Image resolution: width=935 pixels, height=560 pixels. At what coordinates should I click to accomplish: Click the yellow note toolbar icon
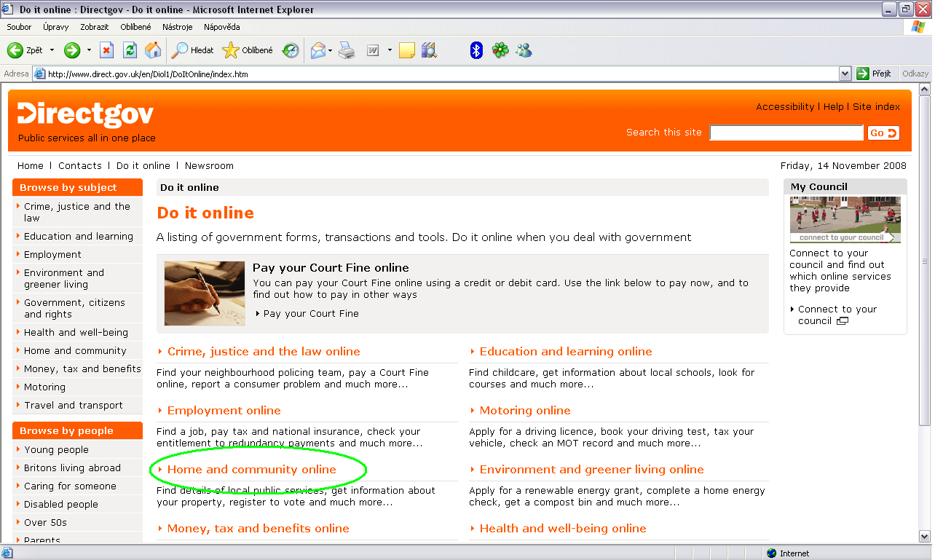(406, 50)
